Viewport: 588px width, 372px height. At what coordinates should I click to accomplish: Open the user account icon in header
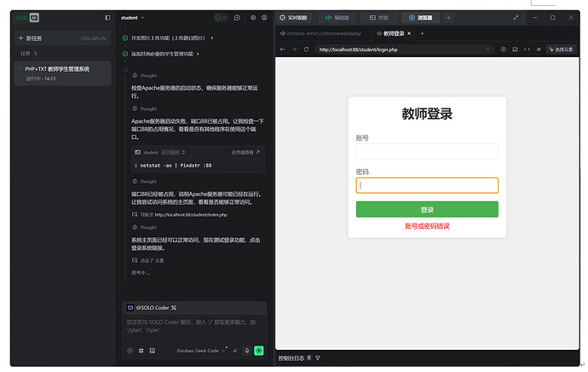tap(264, 17)
